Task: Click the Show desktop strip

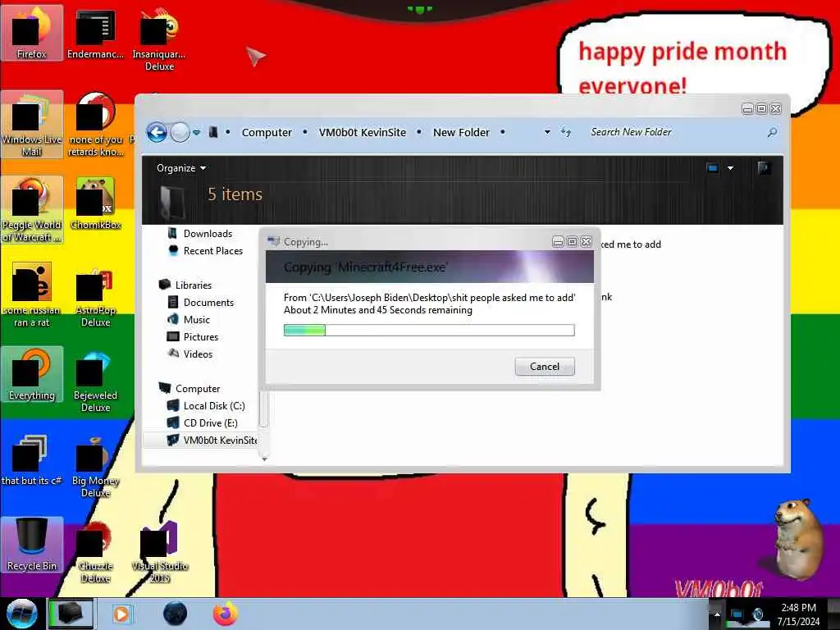Action: click(833, 614)
